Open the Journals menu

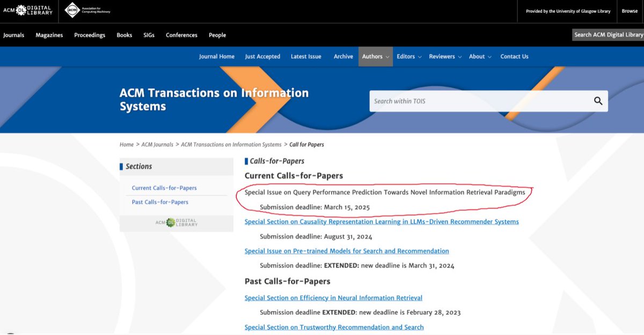[14, 35]
